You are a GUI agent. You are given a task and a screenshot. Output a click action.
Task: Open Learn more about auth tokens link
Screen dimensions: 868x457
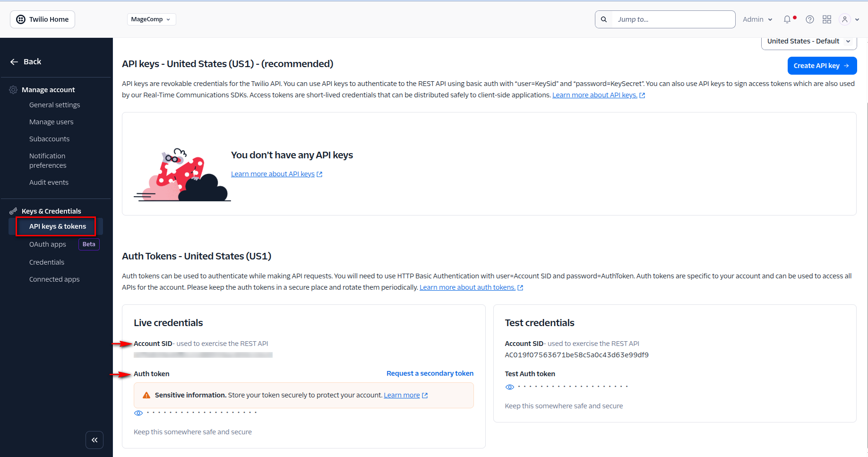(x=467, y=287)
